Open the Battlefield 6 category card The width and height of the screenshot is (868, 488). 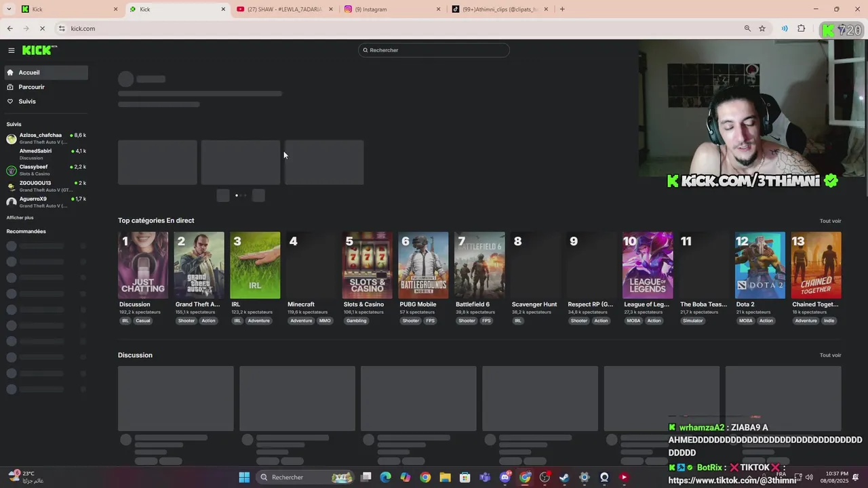pyautogui.click(x=479, y=265)
